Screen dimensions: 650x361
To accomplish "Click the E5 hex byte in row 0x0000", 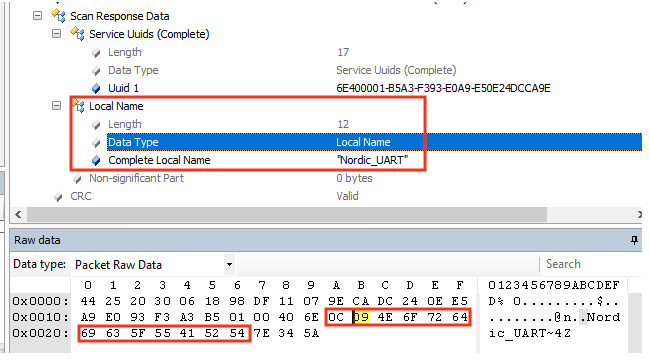I will click(460, 301).
